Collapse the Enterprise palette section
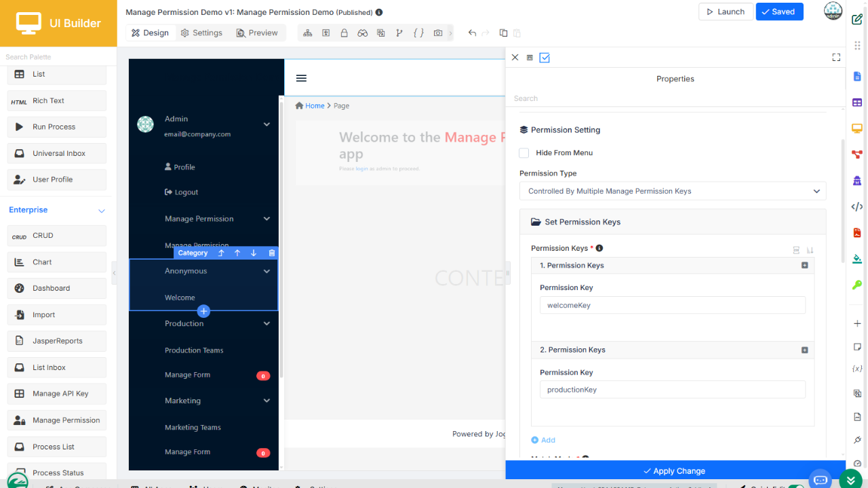Viewport: 868px width, 488px height. (x=102, y=211)
